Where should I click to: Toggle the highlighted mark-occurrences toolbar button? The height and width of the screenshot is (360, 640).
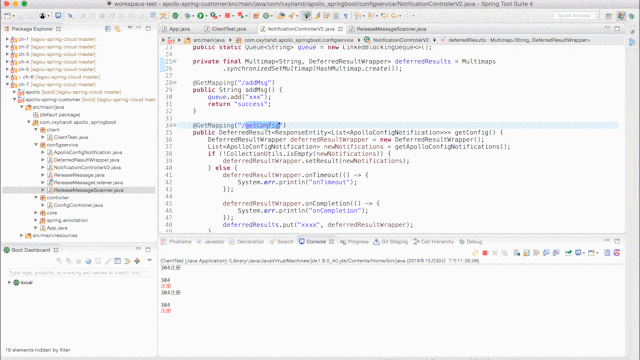307,16
